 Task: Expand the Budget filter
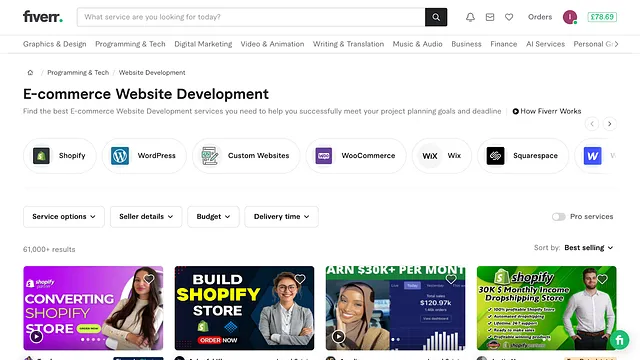pos(213,217)
